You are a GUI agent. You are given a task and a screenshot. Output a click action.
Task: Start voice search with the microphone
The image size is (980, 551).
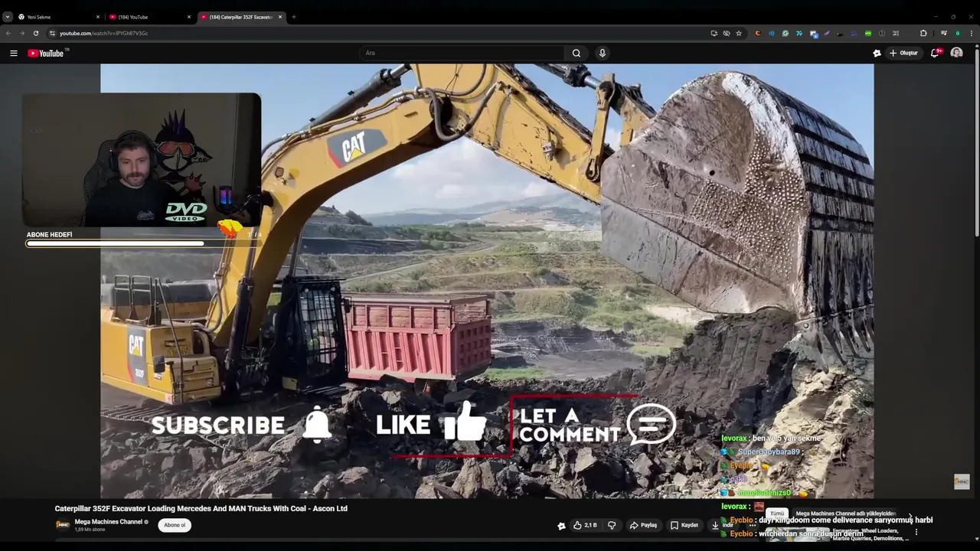(603, 53)
